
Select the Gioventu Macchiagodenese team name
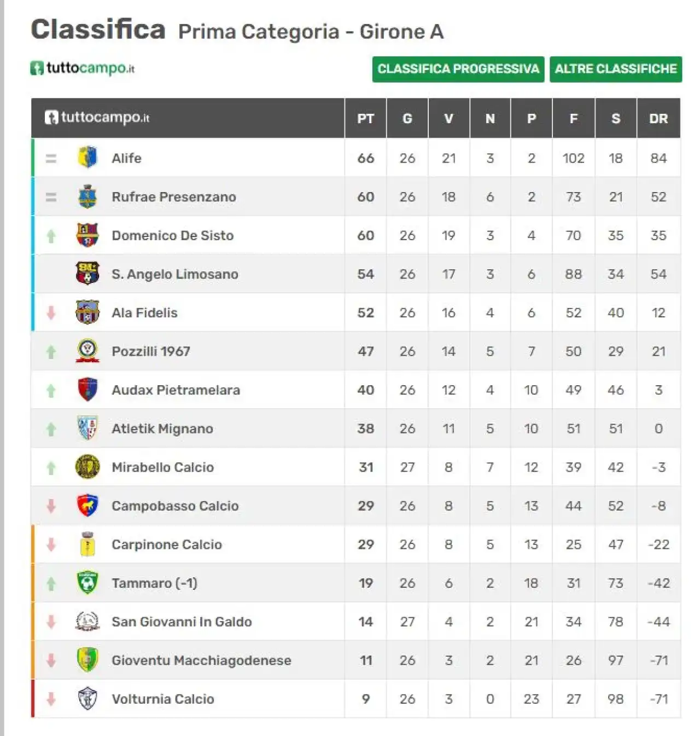coord(201,660)
